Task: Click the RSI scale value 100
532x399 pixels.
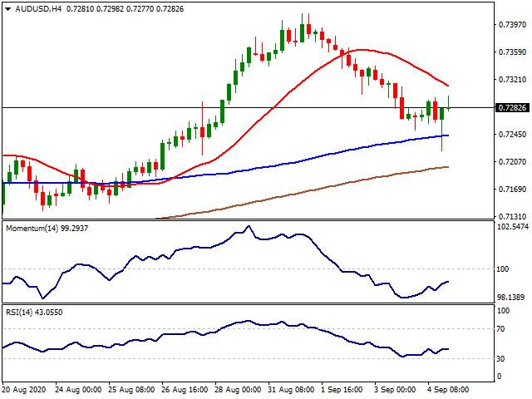Action: (503, 311)
